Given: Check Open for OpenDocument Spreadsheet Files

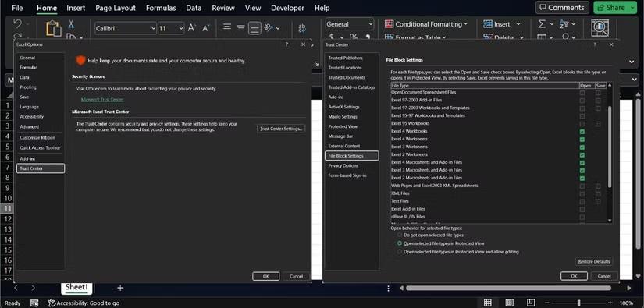Looking at the screenshot, I should [x=582, y=93].
